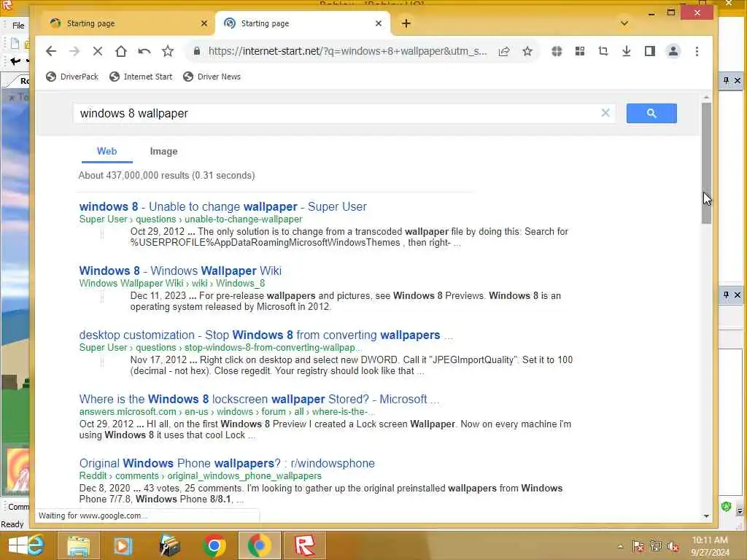The width and height of the screenshot is (747, 560).
Task: Open Internet Explorer from the taskbar
Action: [x=36, y=545]
